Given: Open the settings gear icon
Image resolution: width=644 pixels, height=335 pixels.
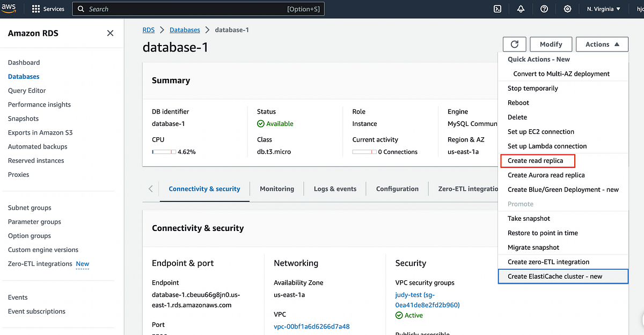Looking at the screenshot, I should coord(567,9).
